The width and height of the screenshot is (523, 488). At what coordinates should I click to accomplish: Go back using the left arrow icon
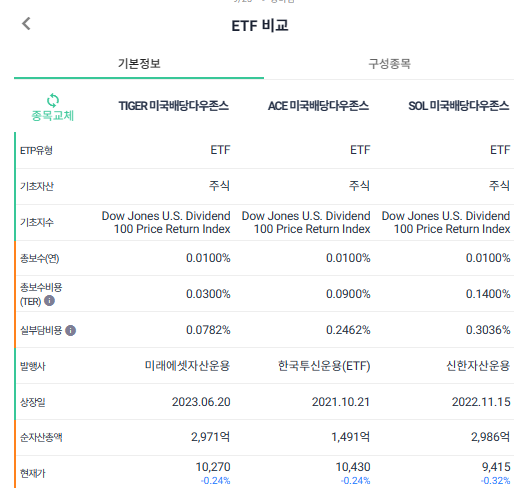(26, 24)
